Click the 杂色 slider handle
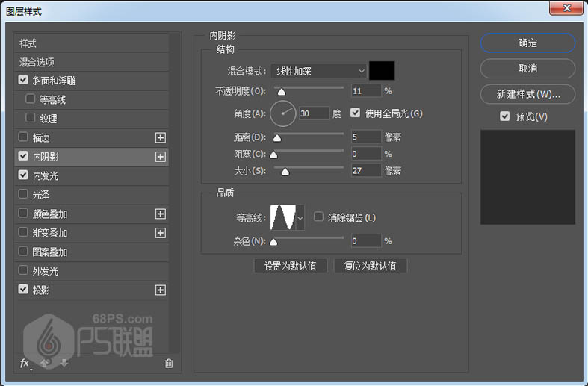 [x=273, y=242]
